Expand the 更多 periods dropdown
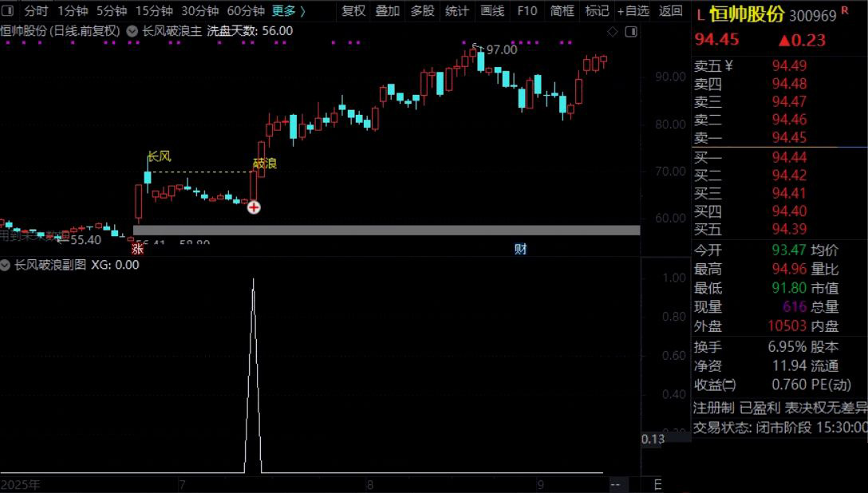The image size is (868, 493). coord(289,10)
